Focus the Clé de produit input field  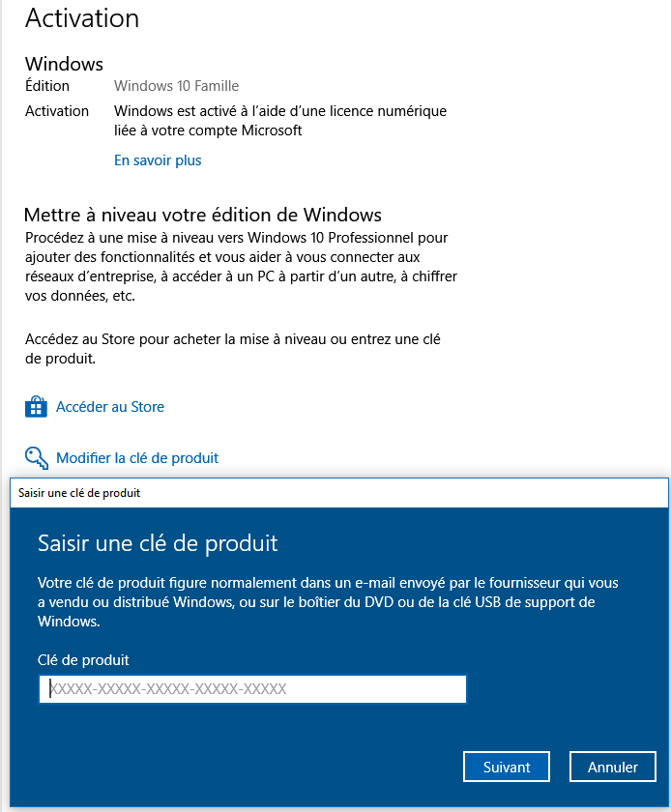tap(252, 688)
